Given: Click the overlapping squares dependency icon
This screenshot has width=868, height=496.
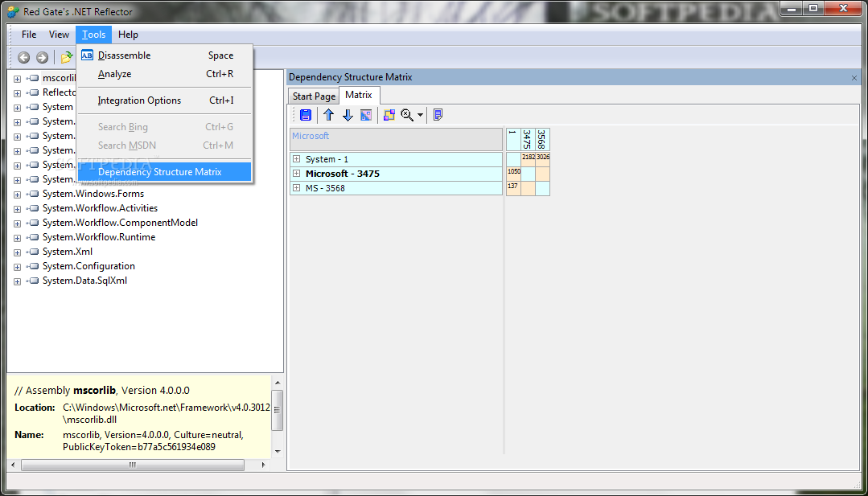Looking at the screenshot, I should click(x=389, y=115).
